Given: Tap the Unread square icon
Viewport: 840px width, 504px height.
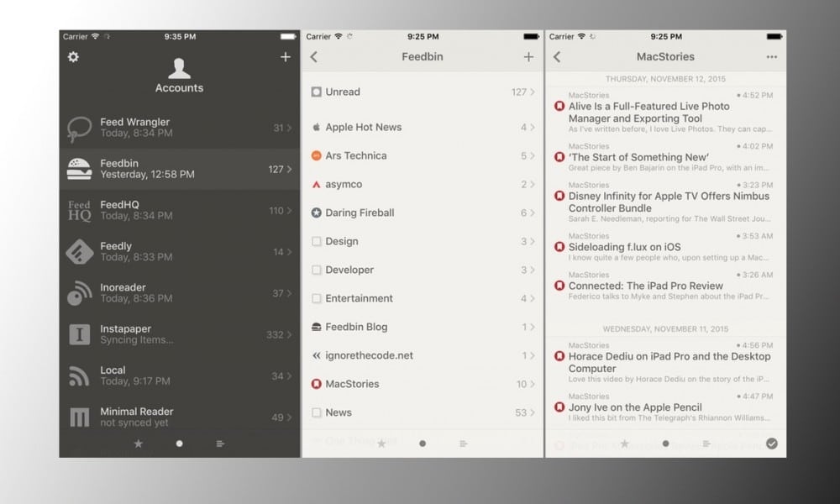Looking at the screenshot, I should [316, 92].
